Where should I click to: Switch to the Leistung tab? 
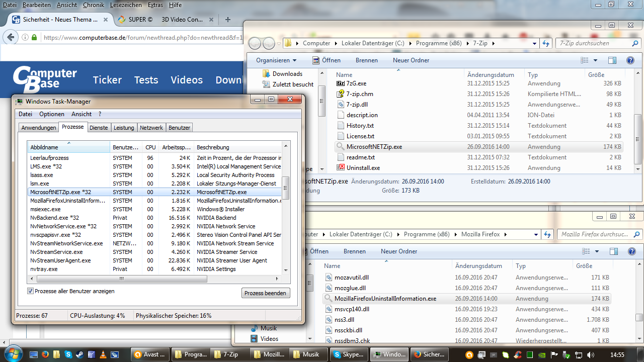tap(124, 128)
